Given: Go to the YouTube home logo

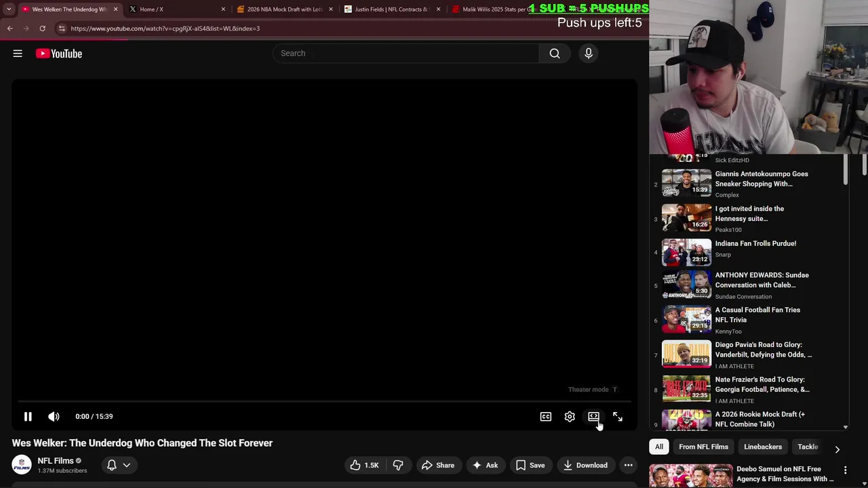Looking at the screenshot, I should click(59, 54).
